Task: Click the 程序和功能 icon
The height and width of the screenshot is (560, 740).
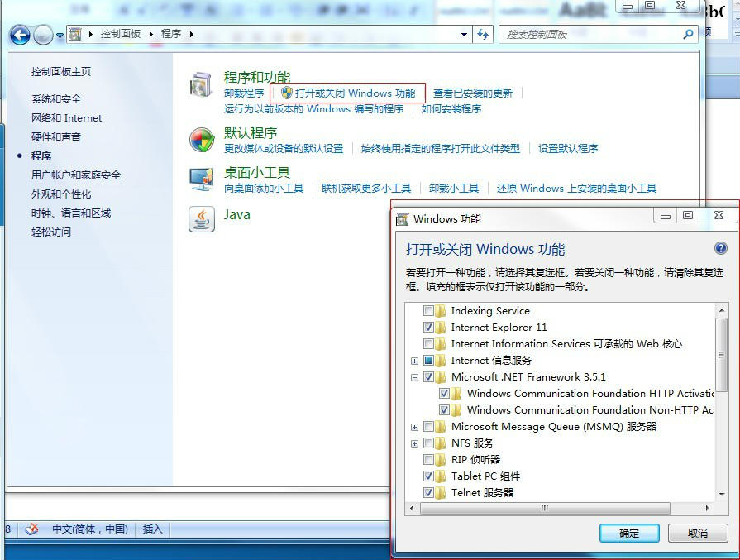Action: point(202,84)
